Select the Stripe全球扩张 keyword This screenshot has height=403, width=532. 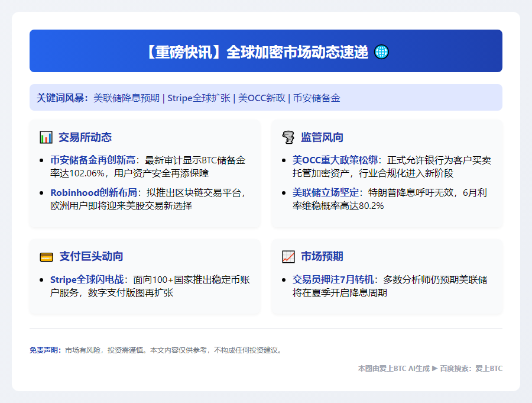199,98
